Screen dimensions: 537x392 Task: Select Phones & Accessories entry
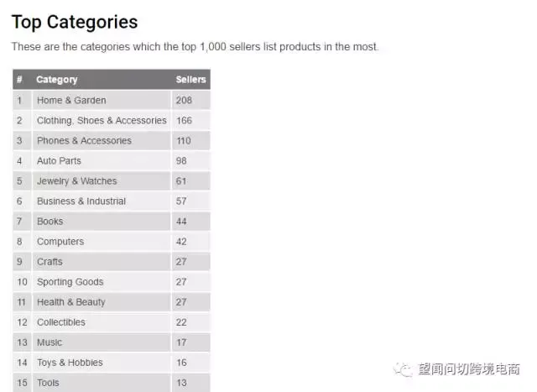pyautogui.click(x=84, y=141)
